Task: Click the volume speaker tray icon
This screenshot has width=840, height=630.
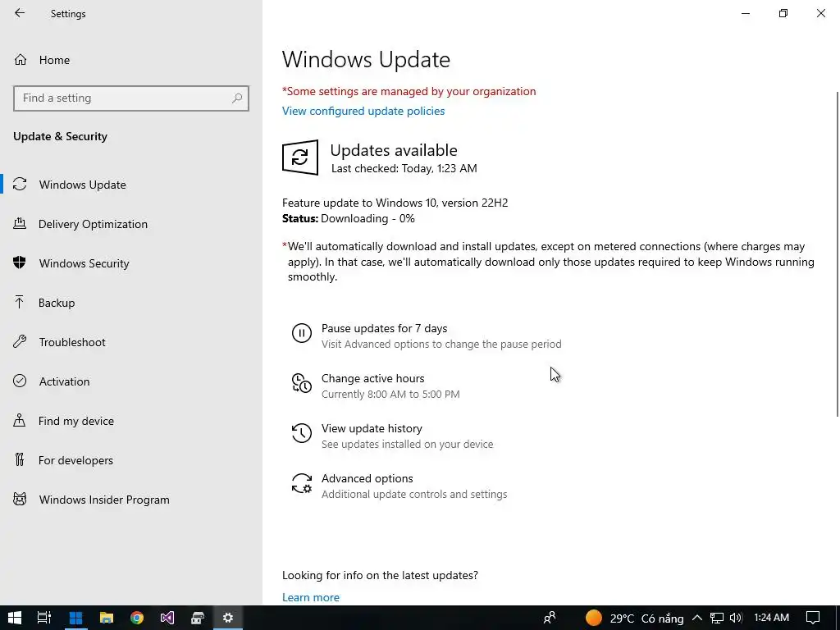Action: click(736, 618)
